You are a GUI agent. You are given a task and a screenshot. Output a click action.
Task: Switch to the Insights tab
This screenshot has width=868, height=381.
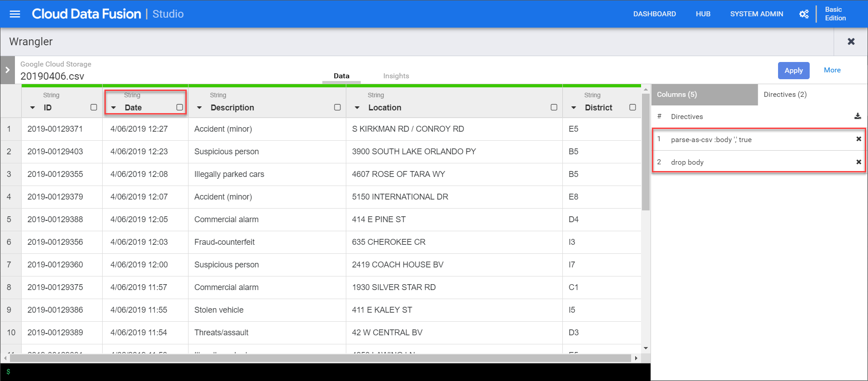[x=396, y=76]
